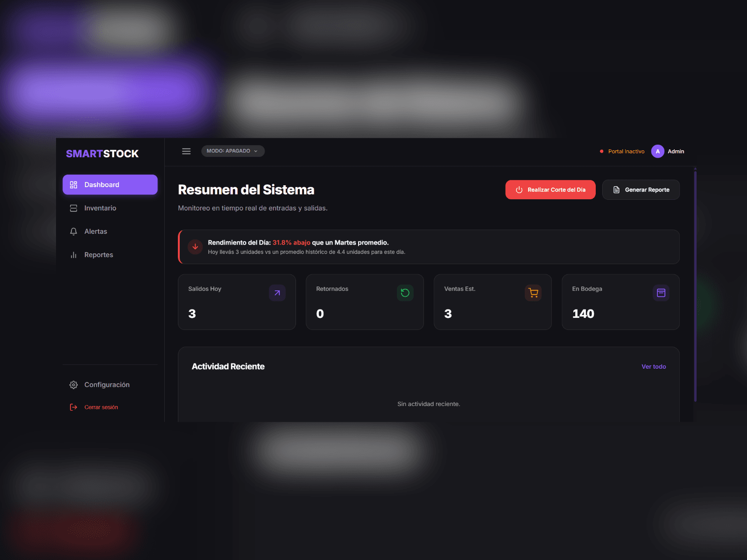Image resolution: width=747 pixels, height=560 pixels.
Task: Click Realizar Corte del Día button
Action: [x=550, y=190]
